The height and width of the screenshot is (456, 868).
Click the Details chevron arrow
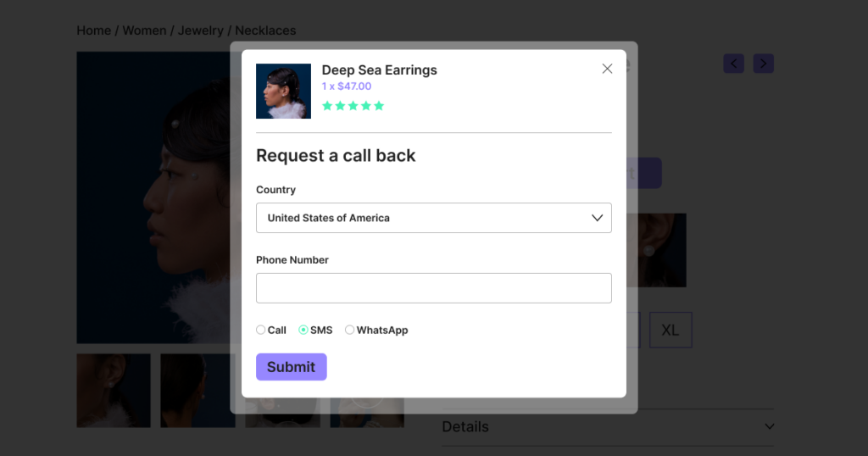coord(769,426)
